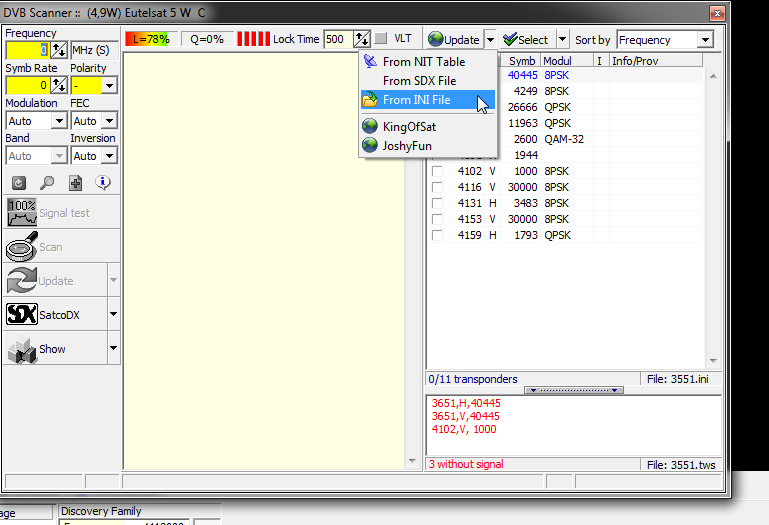Click the refresh icon under the Band field
Viewport: 769px width, 525px height.
[x=19, y=183]
